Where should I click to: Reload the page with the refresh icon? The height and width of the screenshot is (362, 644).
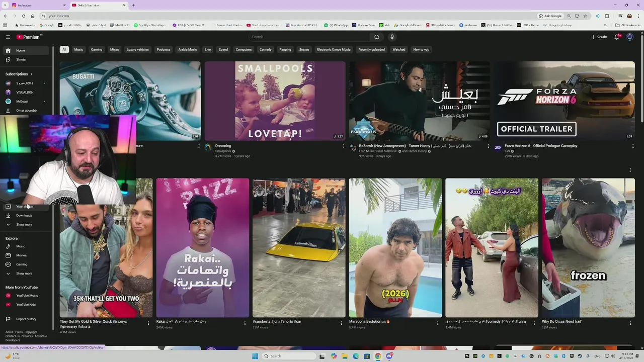23,16
